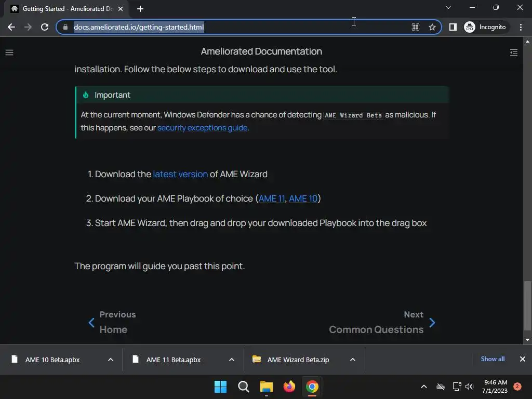Show all downloads

click(493, 359)
